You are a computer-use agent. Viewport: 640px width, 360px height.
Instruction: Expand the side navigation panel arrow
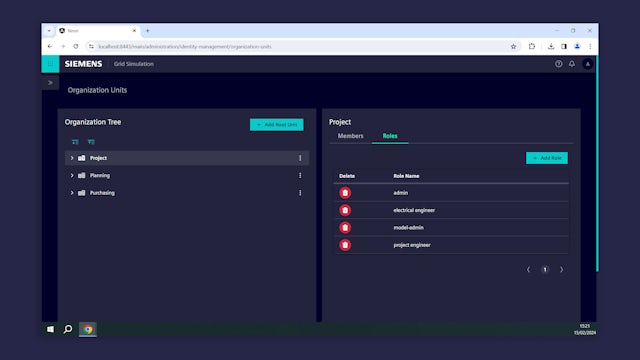(50, 83)
